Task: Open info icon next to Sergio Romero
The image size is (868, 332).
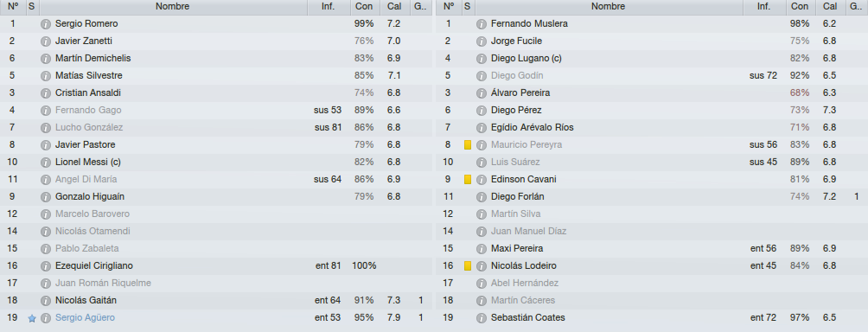Action: coord(46,24)
